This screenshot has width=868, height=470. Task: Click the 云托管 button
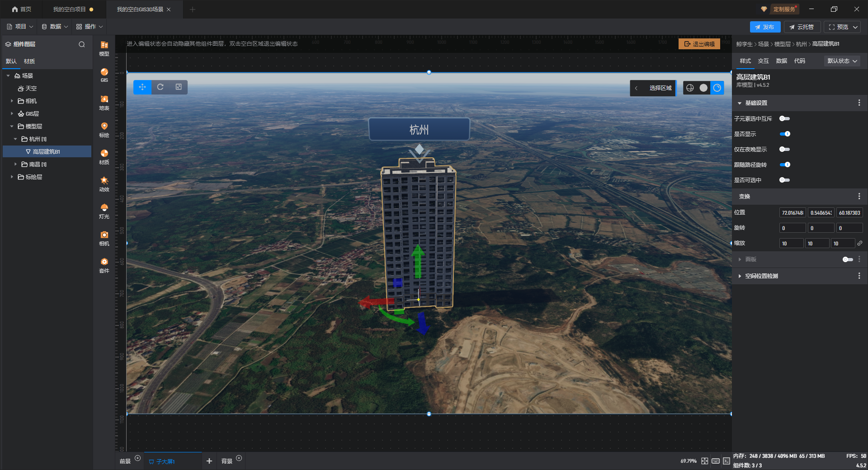tap(802, 27)
